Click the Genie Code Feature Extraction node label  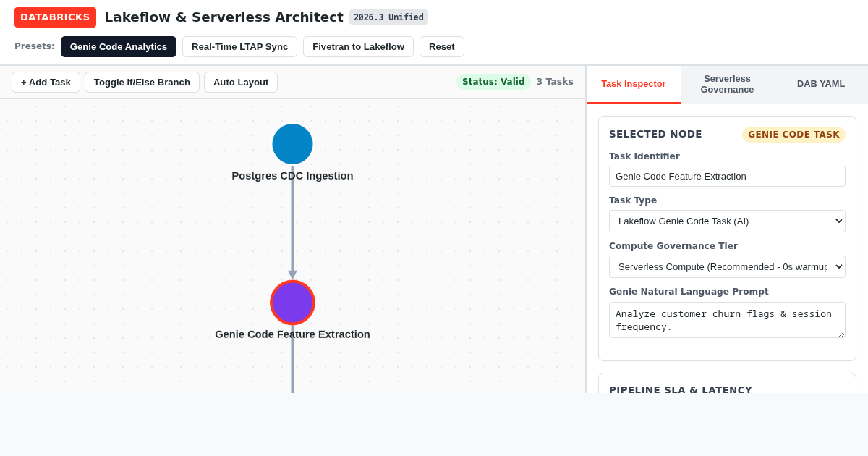pyautogui.click(x=292, y=334)
